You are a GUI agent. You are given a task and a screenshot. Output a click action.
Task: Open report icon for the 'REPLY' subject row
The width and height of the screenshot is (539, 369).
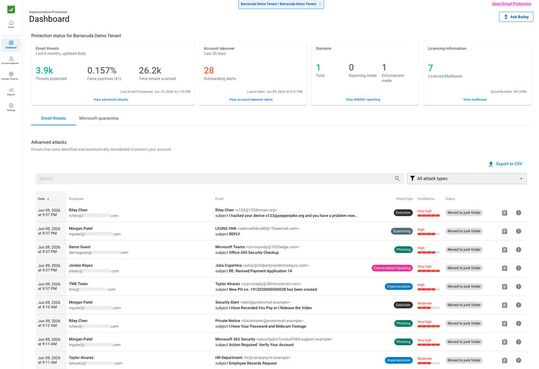coord(504,231)
